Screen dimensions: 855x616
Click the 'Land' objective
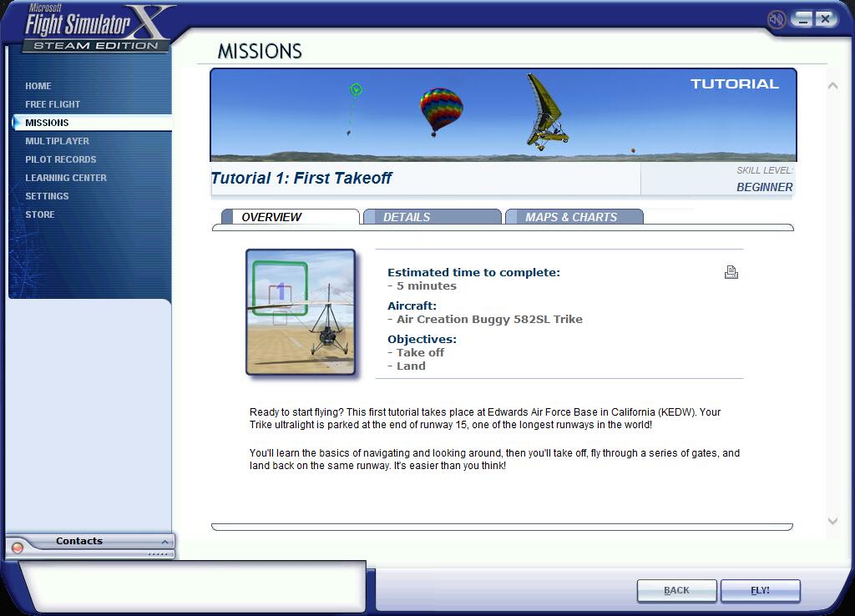[x=411, y=366]
